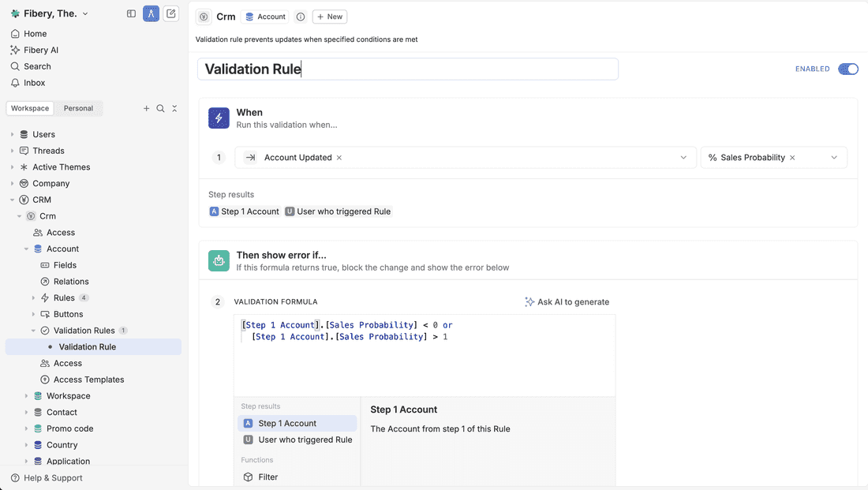The width and height of the screenshot is (868, 490).
Task: Click the info icon next to Account
Action: (x=301, y=17)
